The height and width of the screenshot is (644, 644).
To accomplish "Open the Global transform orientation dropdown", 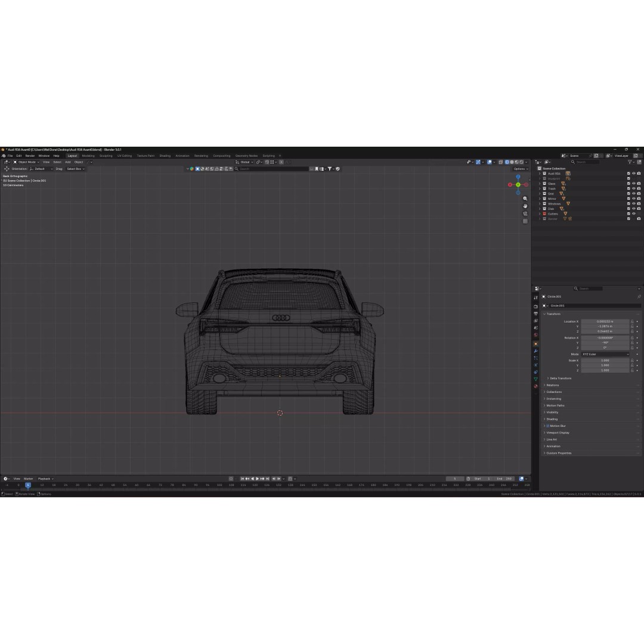I will tap(244, 162).
